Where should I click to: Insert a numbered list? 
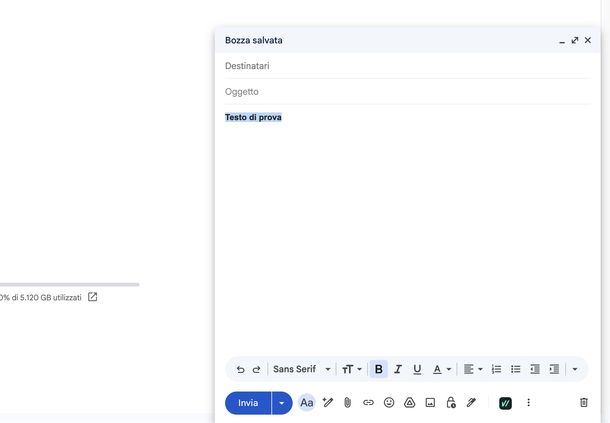pyautogui.click(x=496, y=369)
